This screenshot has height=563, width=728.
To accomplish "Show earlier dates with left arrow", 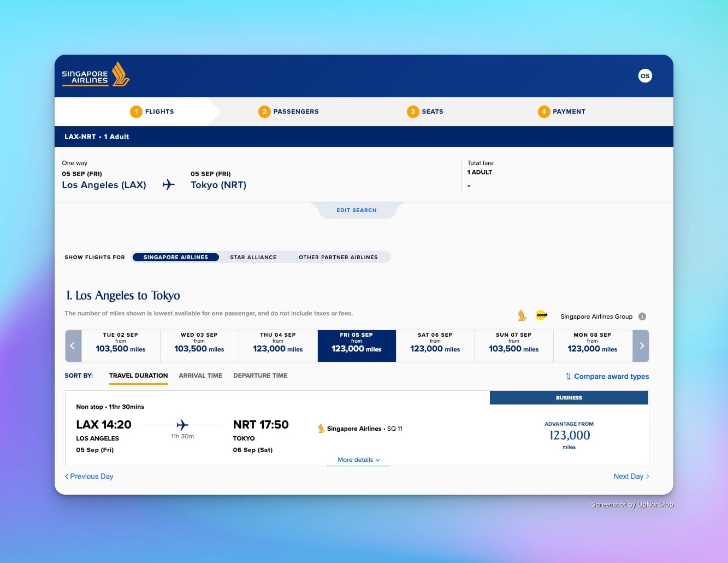I will point(73,346).
